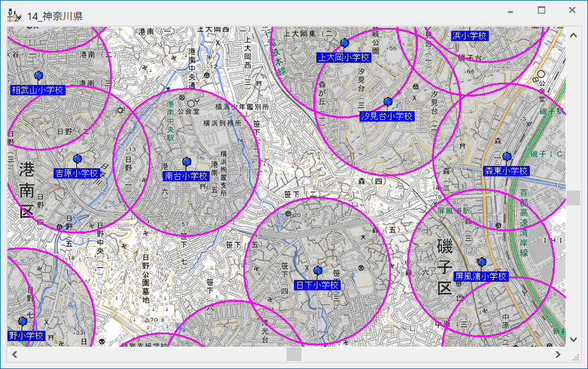Click the 南台小学校 label

point(186,176)
